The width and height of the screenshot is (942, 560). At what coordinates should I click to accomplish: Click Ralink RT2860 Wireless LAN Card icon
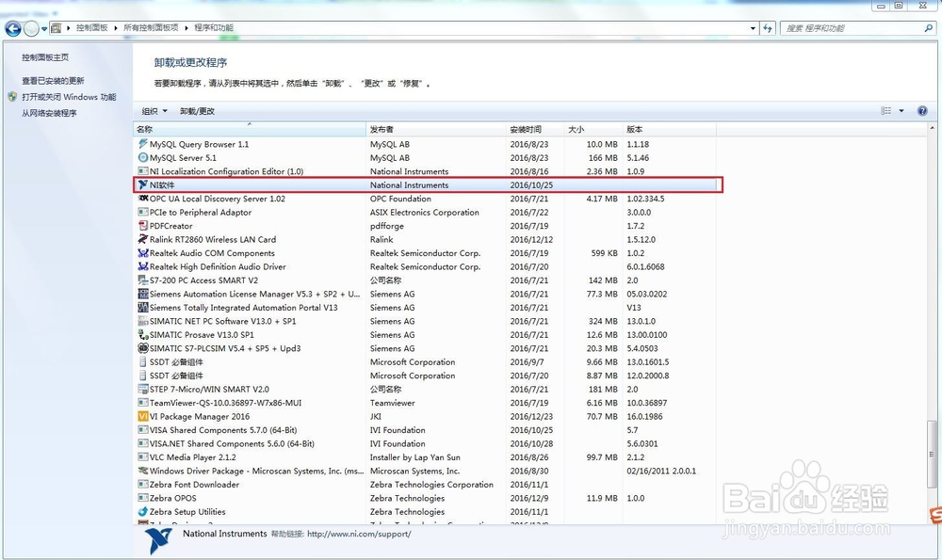coord(143,239)
